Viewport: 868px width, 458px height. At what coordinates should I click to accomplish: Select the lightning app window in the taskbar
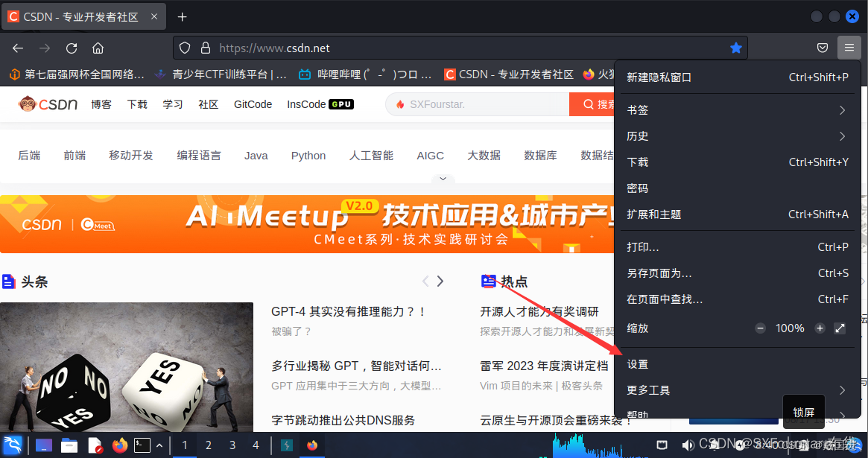click(287, 445)
